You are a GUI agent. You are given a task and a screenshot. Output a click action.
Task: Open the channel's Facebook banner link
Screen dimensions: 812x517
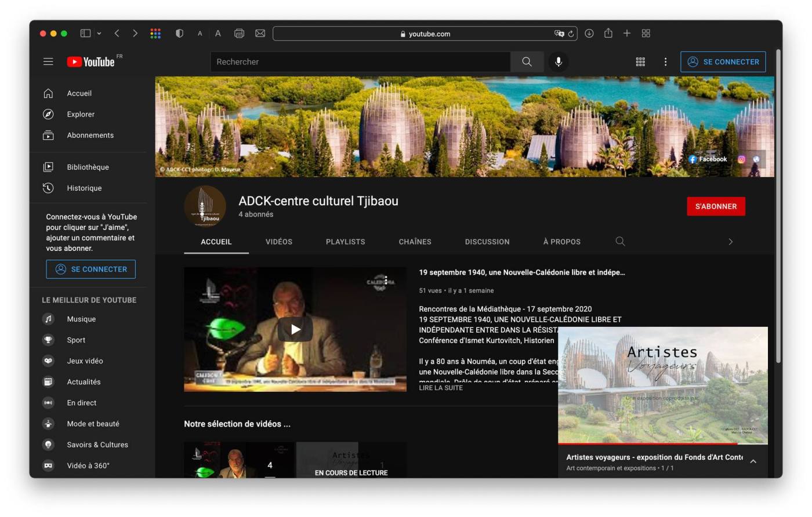pyautogui.click(x=708, y=159)
